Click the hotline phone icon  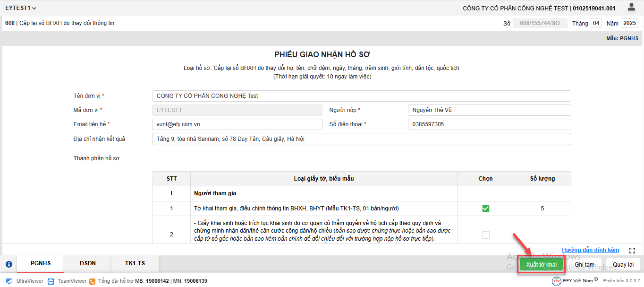click(x=93, y=281)
